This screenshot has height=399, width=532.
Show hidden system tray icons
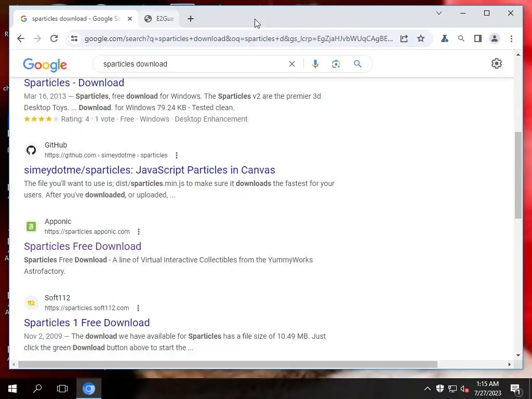click(428, 389)
